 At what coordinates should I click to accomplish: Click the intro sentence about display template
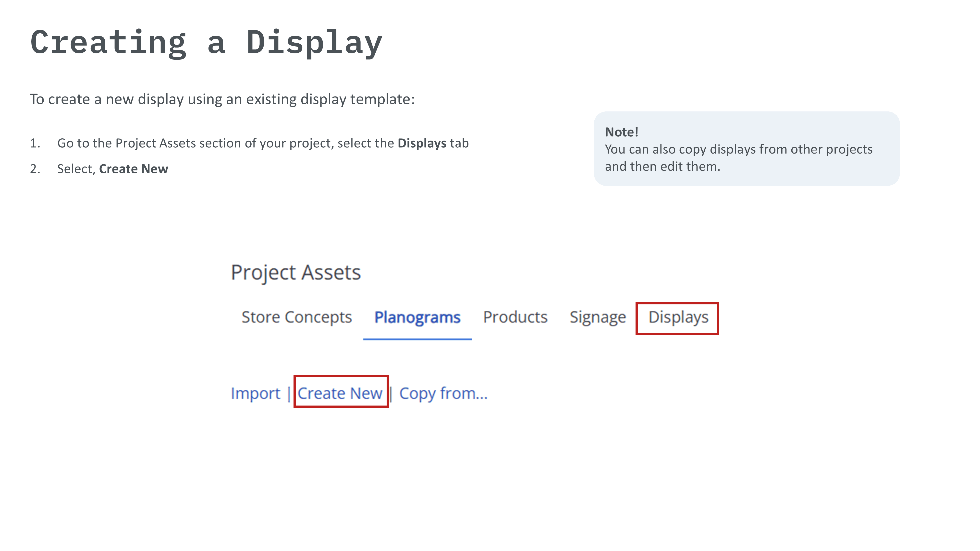pos(222,99)
